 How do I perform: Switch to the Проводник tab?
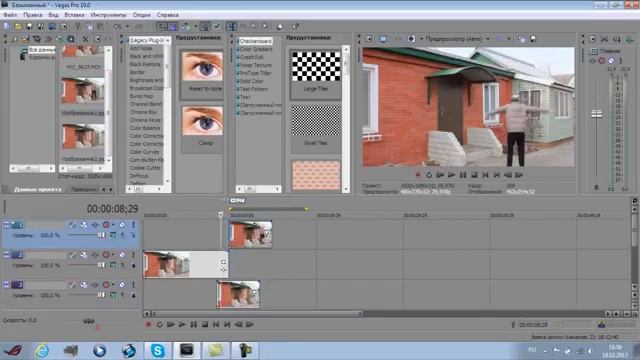(84, 189)
